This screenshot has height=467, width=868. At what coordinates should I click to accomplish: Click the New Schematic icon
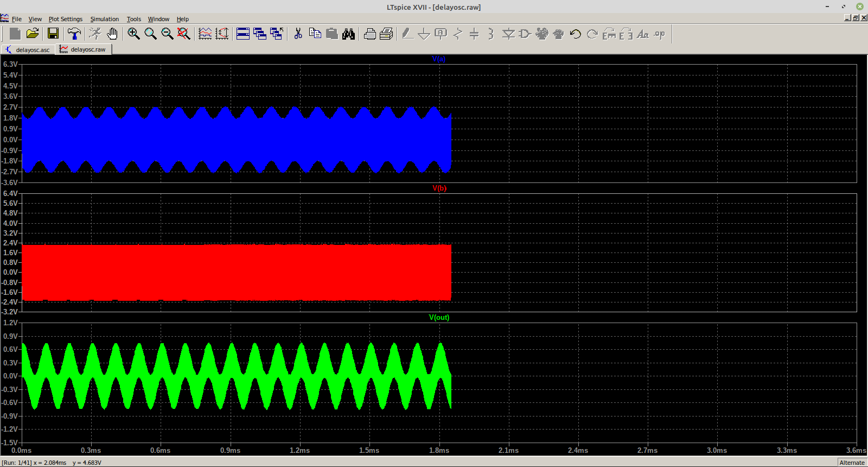tap(15, 34)
